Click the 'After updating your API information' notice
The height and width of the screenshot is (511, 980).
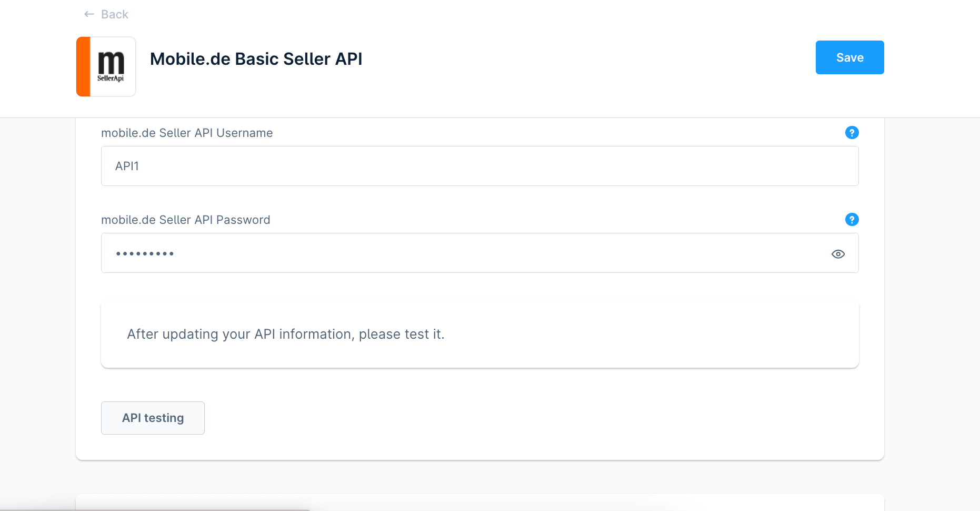pos(480,334)
